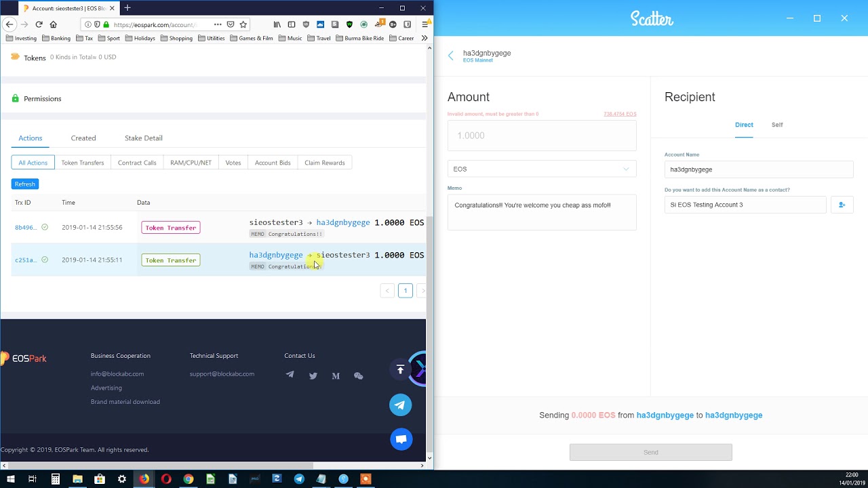Image resolution: width=868 pixels, height=488 pixels.
Task: Select the Self recipient tab in Scatter
Action: pos(777,125)
